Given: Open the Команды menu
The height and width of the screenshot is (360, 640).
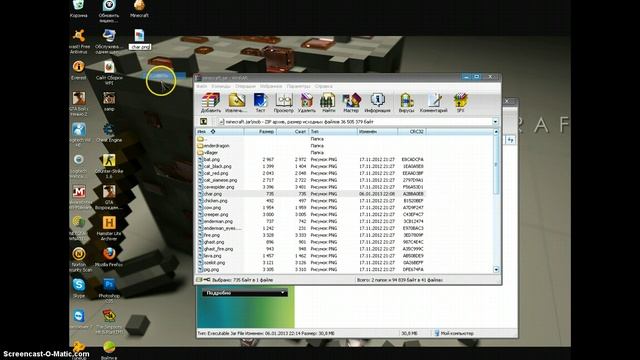Looking at the screenshot, I should pos(221,87).
